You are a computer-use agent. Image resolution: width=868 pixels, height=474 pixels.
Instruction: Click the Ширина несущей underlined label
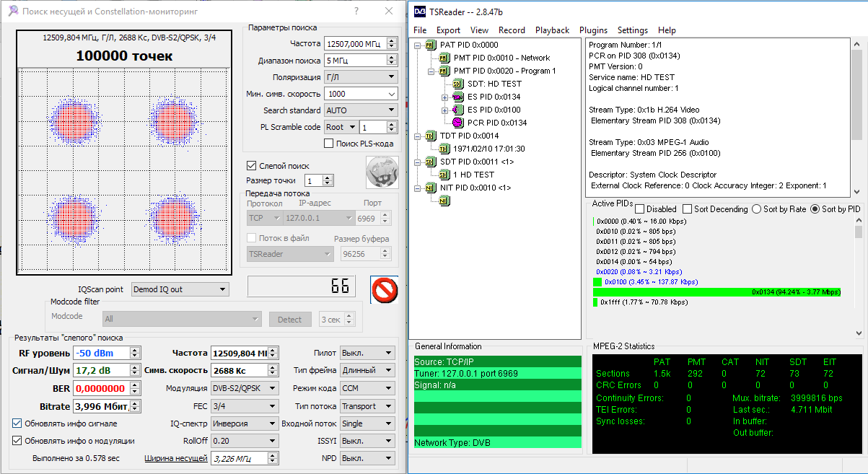176,458
